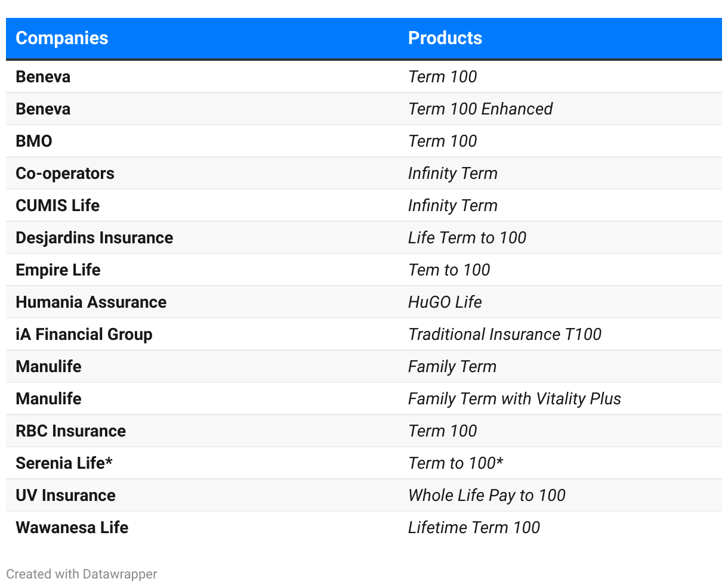Click the UV Insurance company name

(66, 496)
